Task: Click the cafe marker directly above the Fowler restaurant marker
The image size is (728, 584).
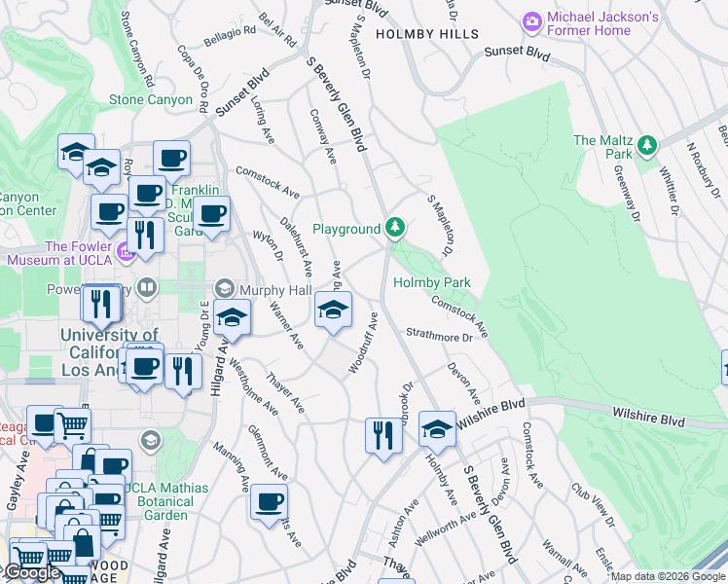Action: [147, 197]
